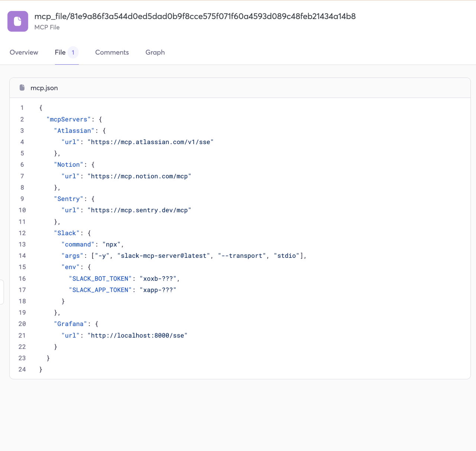Click the file icon beside mcp.json
Screen dimensions: 476x451
pos(22,88)
